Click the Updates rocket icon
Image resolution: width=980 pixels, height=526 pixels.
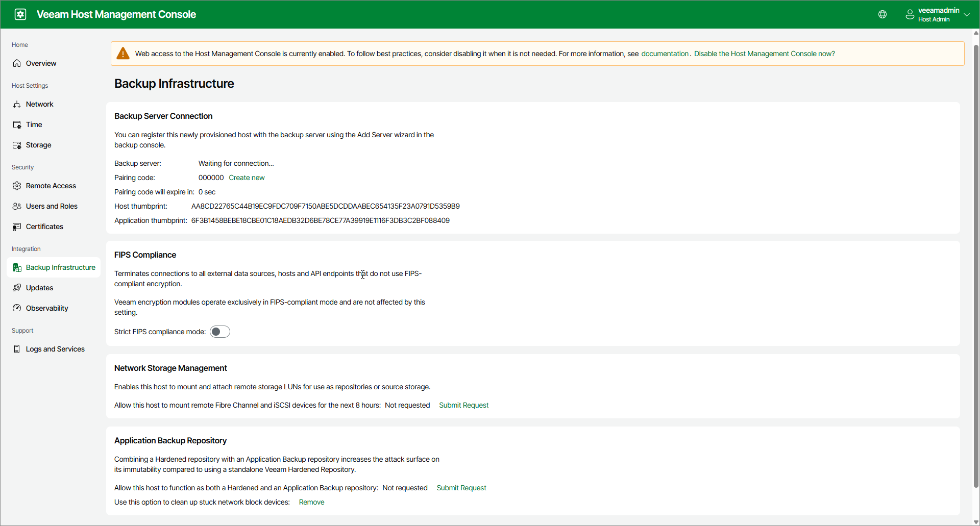pyautogui.click(x=17, y=288)
